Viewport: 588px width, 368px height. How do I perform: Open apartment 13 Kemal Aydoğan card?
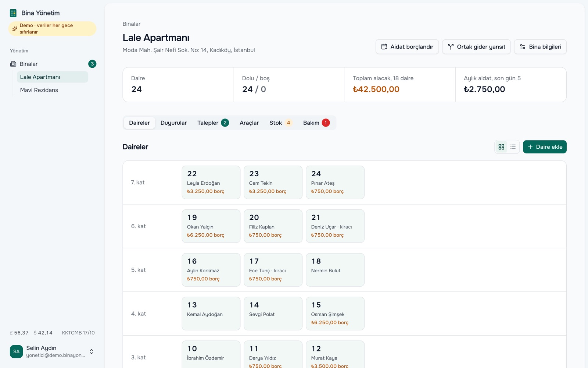click(x=211, y=314)
